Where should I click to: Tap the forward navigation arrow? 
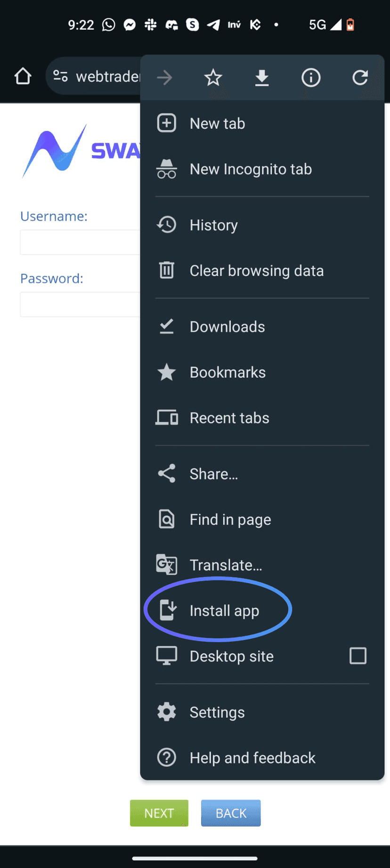164,77
